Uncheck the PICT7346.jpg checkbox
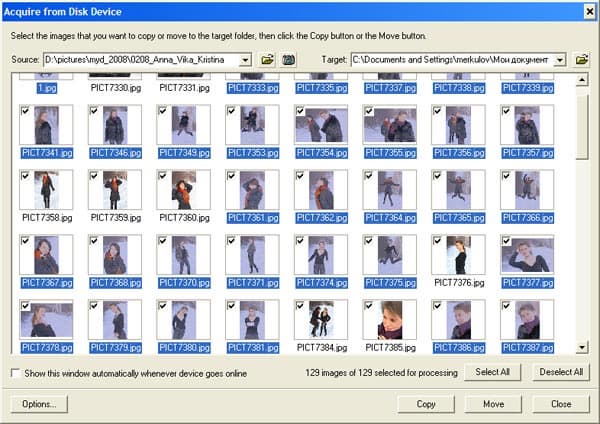 pyautogui.click(x=94, y=111)
